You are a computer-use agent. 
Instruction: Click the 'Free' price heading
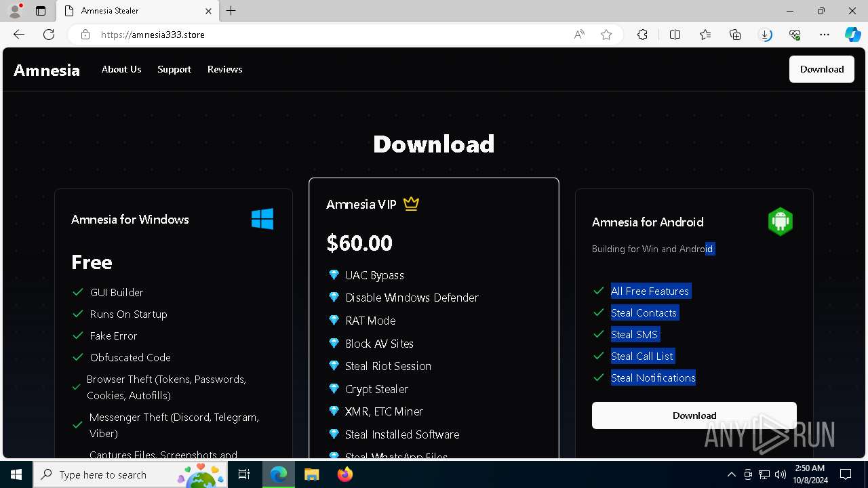point(92,262)
